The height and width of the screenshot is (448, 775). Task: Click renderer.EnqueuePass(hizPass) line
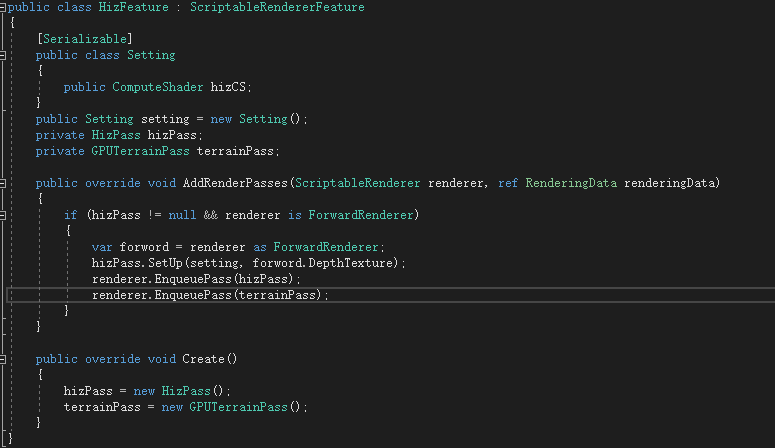point(196,279)
